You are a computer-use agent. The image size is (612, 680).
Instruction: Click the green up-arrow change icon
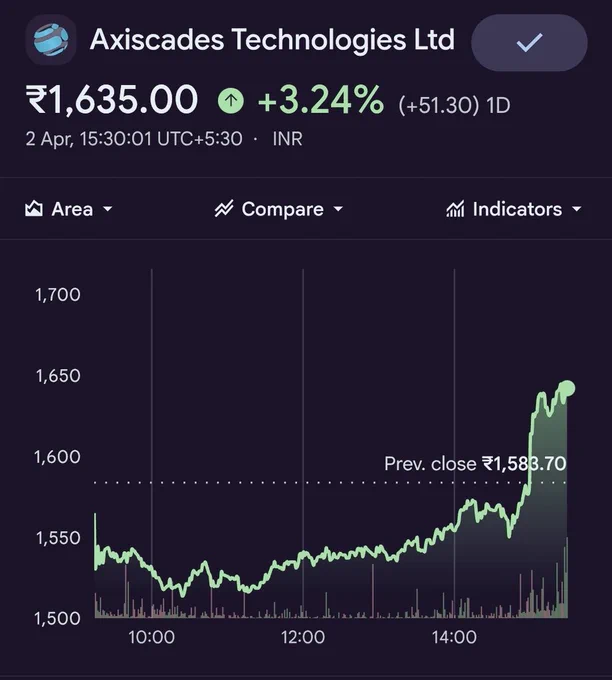pos(231,101)
